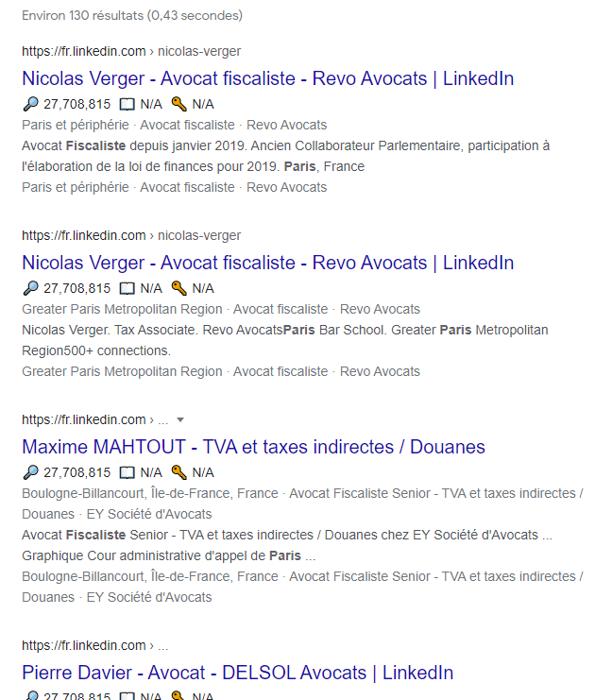Open the Pierre Davier DELSOL Avocats link
Viewport: 595px width, 700px height.
coord(237,674)
